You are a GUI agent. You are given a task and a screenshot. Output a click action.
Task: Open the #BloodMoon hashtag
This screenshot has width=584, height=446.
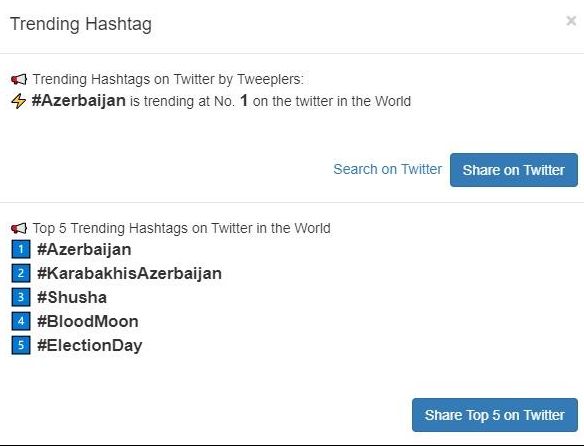pyautogui.click(x=88, y=321)
